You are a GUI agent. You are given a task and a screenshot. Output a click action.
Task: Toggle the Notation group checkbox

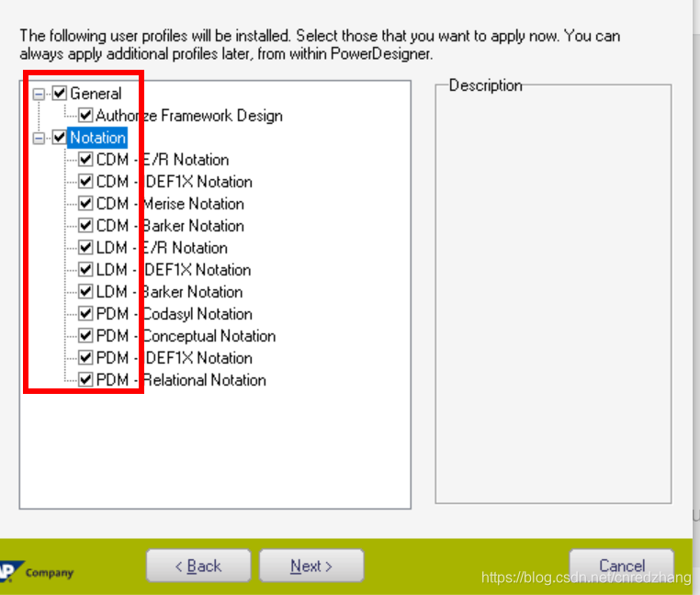coord(60,137)
